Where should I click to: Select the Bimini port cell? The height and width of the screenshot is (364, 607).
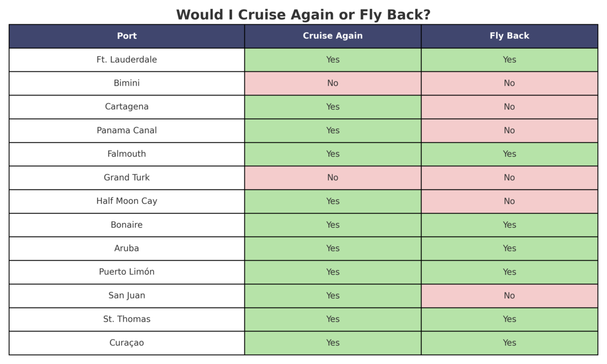coord(126,83)
